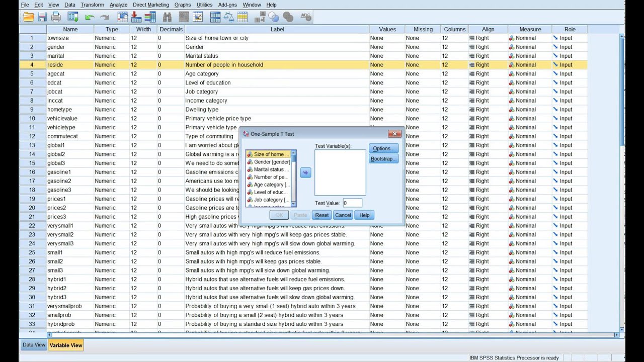This screenshot has width=644, height=362.
Task: Open the Add-ons menu
Action: [x=227, y=5]
